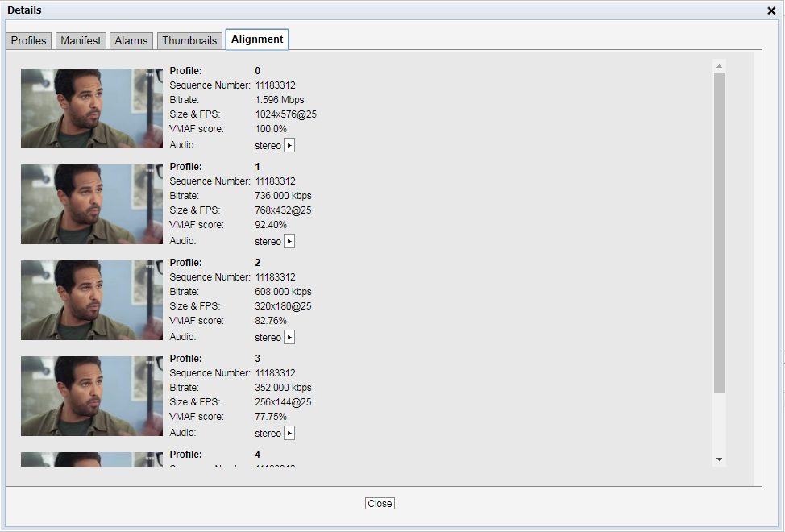Viewport: 785px width, 532px height.
Task: Click the VMAF score 82.76%
Action: click(x=271, y=321)
